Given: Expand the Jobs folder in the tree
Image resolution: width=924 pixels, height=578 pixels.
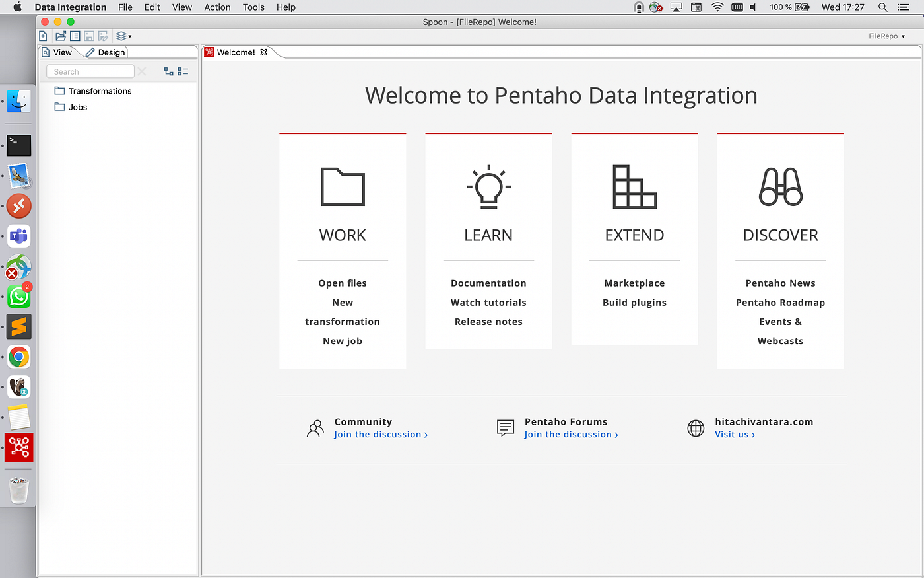Looking at the screenshot, I should click(76, 106).
